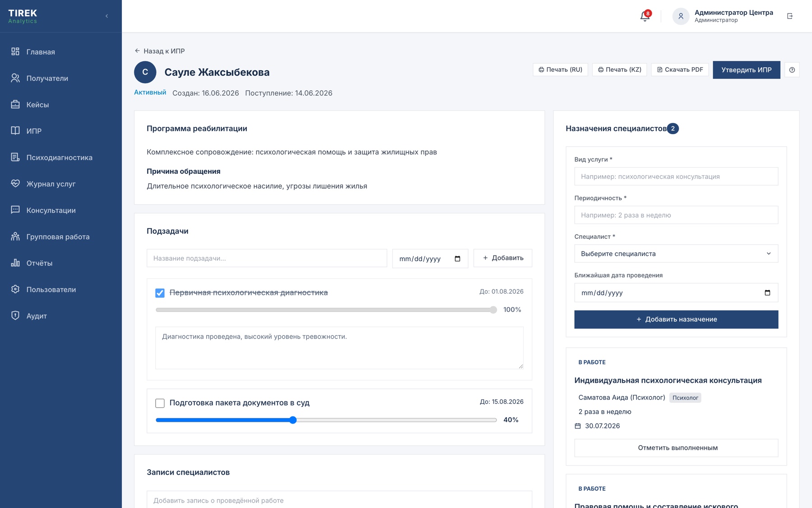
Task: Click the Журнал услуг heart icon
Action: (15, 183)
